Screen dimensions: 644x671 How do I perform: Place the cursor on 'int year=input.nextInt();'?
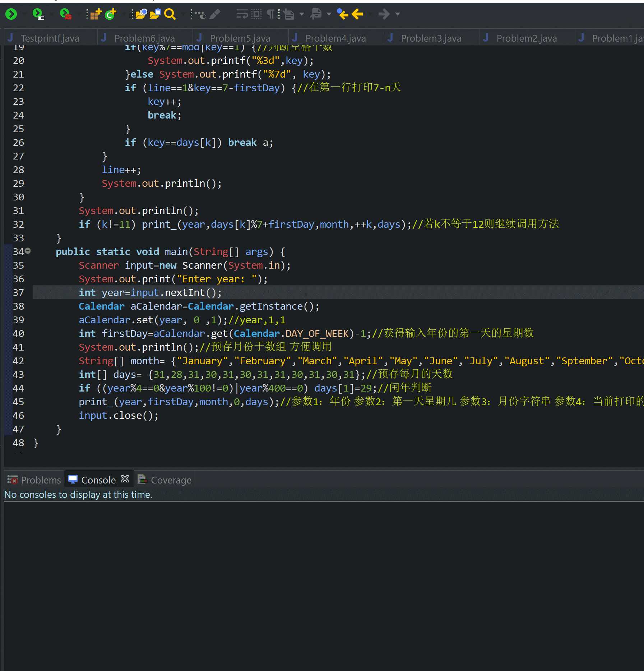point(150,292)
